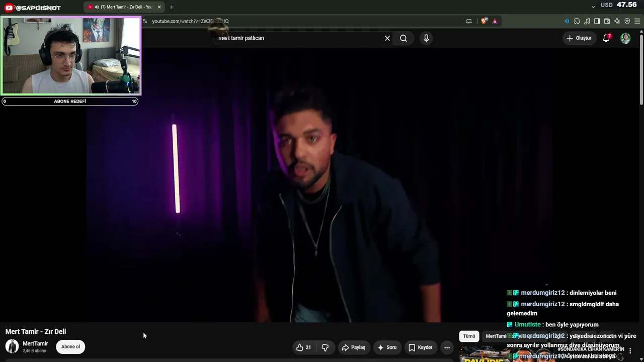The height and width of the screenshot is (362, 644).
Task: Start voice search with the microphone icon
Action: click(426, 38)
